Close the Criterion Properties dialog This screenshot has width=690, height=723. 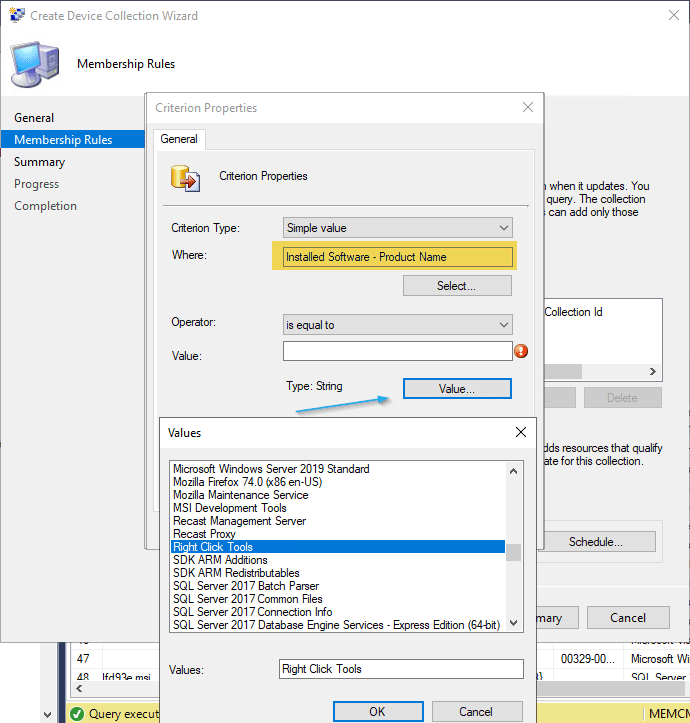point(527,107)
